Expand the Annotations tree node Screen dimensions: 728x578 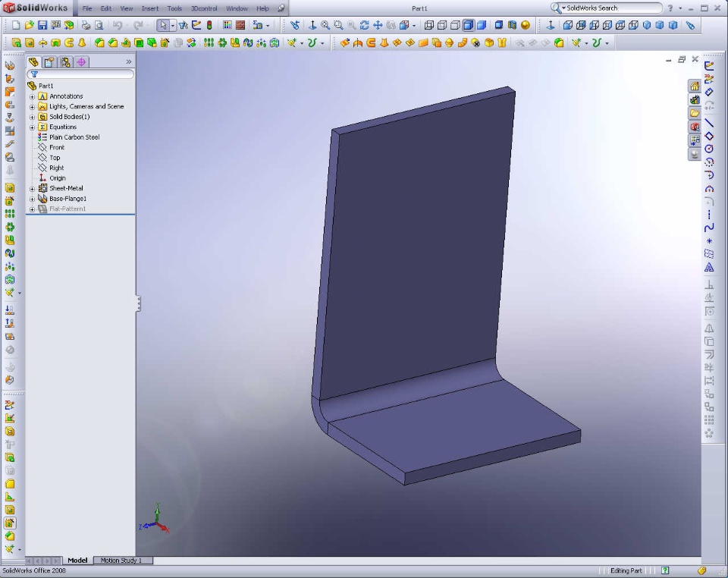pos(32,96)
